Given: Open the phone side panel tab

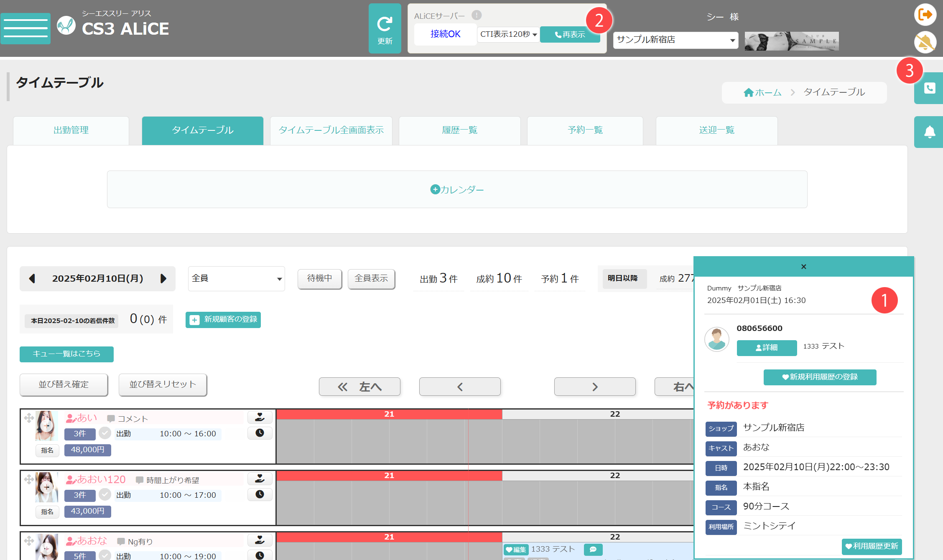Looking at the screenshot, I should [929, 88].
